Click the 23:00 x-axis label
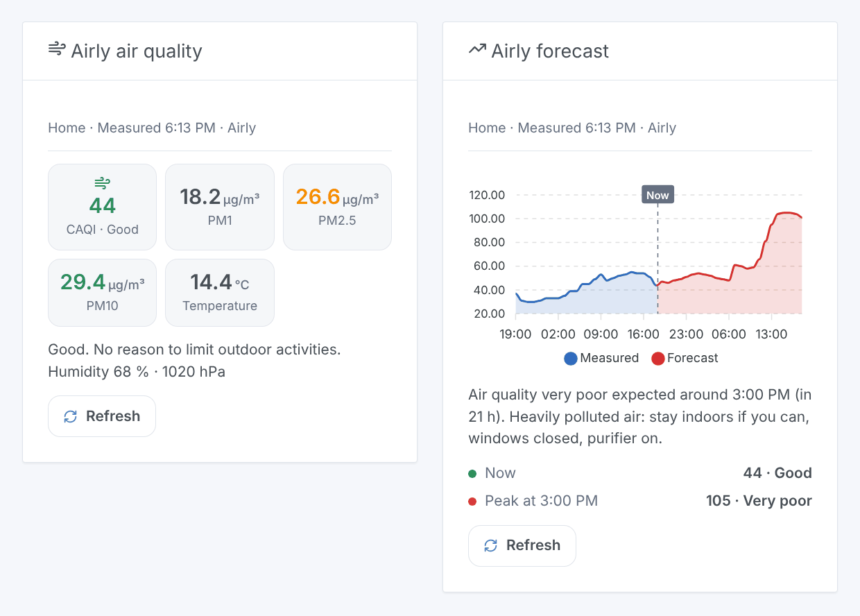 tap(686, 334)
